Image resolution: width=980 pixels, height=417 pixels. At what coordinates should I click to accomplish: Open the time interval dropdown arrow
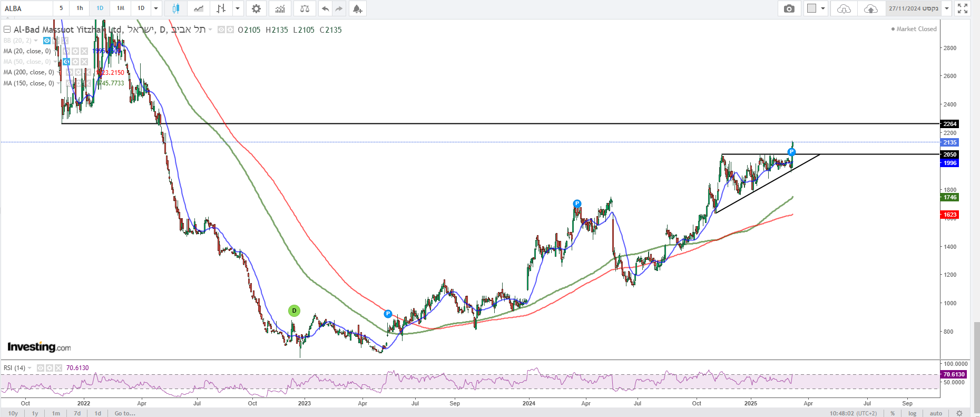tap(156, 8)
